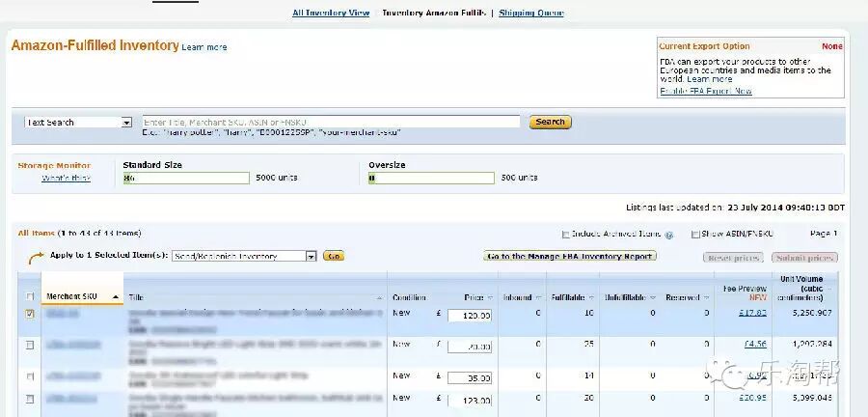Open the Text Search type dropdown
This screenshot has height=417, width=868.
pyautogui.click(x=78, y=123)
